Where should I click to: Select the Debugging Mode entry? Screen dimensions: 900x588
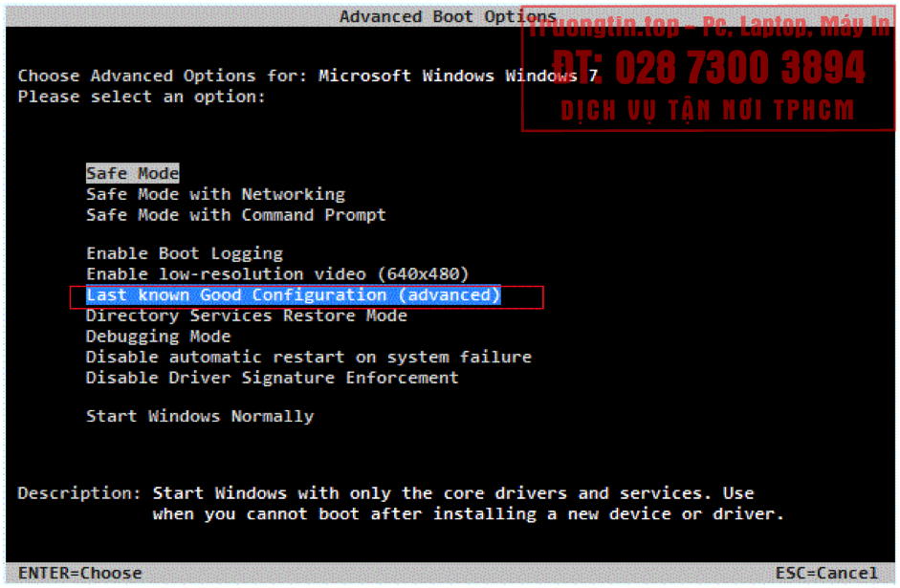point(158,337)
